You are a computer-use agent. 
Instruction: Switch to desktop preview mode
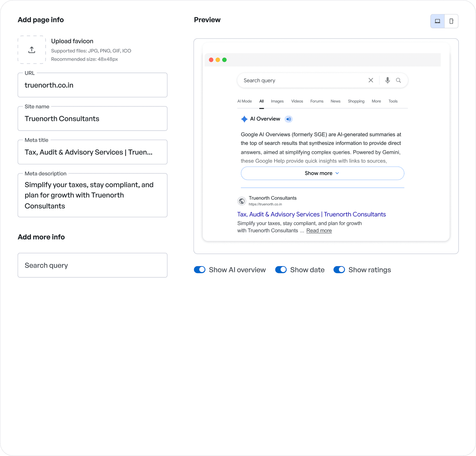pos(437,21)
